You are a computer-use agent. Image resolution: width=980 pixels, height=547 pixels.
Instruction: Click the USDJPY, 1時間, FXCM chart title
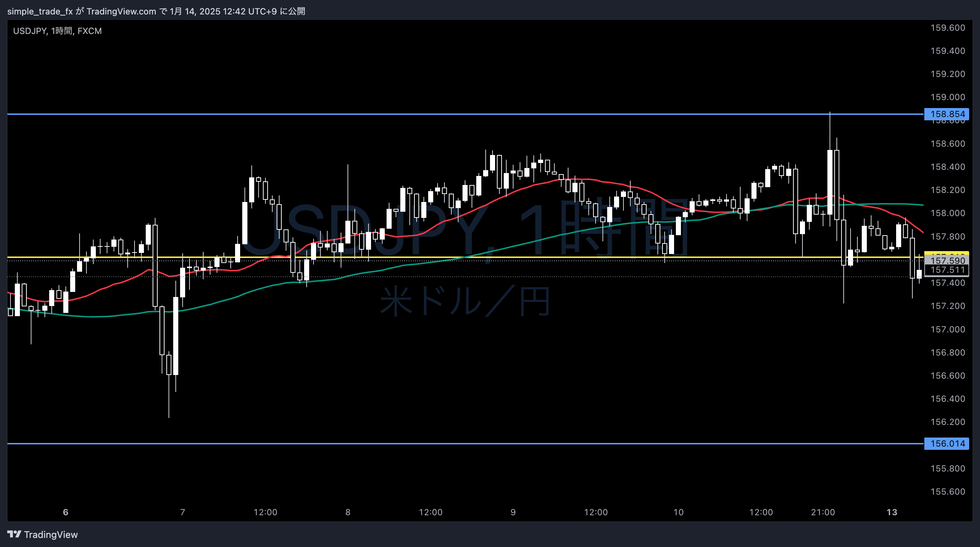pyautogui.click(x=57, y=31)
